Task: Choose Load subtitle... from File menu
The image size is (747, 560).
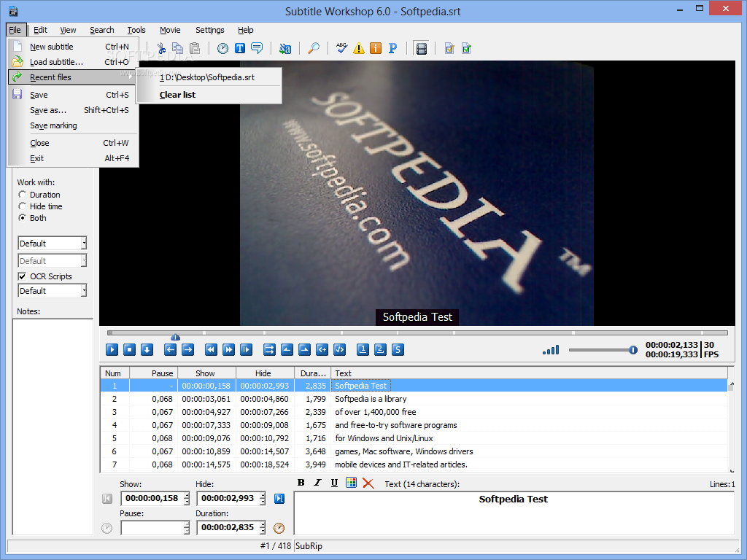Action: coord(74,62)
